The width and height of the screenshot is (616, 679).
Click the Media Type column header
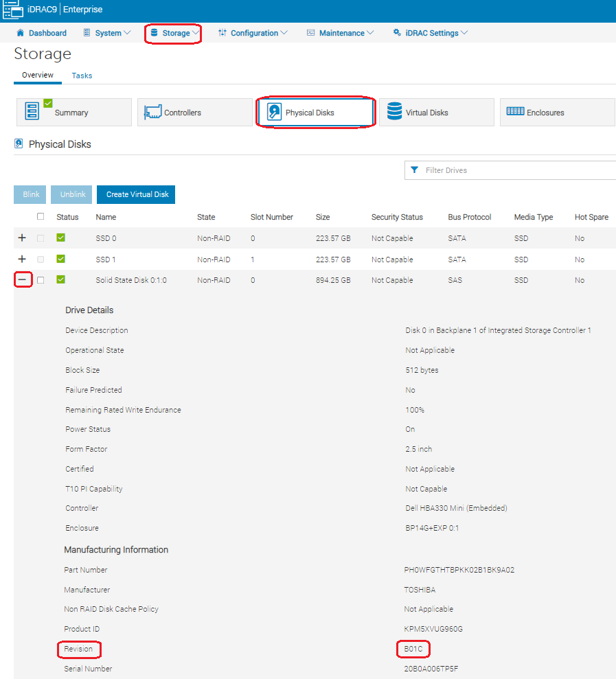pos(534,217)
